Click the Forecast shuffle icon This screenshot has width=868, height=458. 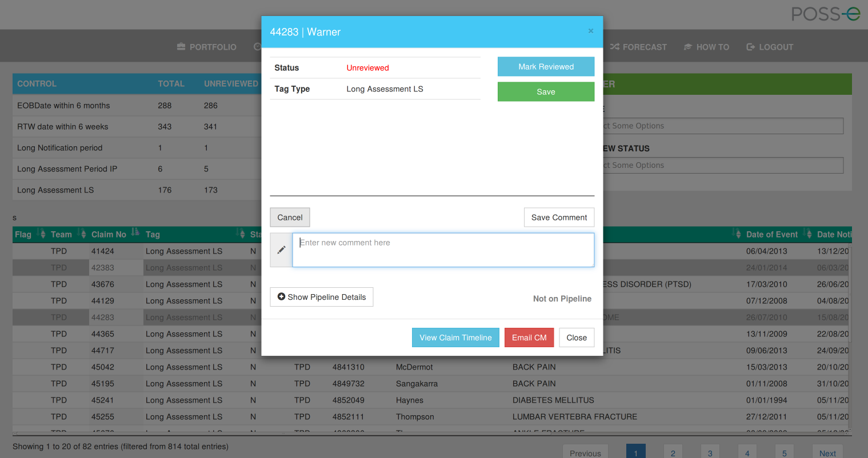point(615,47)
